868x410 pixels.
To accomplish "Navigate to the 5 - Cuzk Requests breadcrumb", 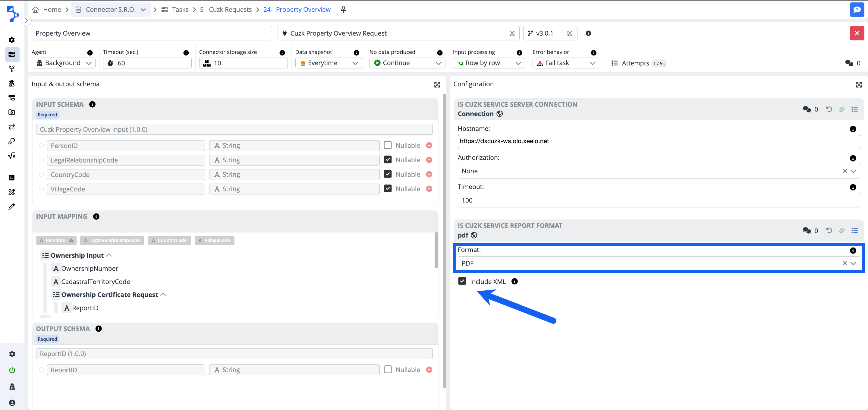I will coord(225,9).
